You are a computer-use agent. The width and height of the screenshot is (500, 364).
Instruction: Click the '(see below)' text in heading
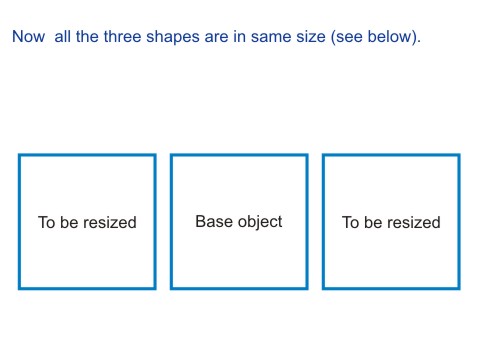(376, 37)
